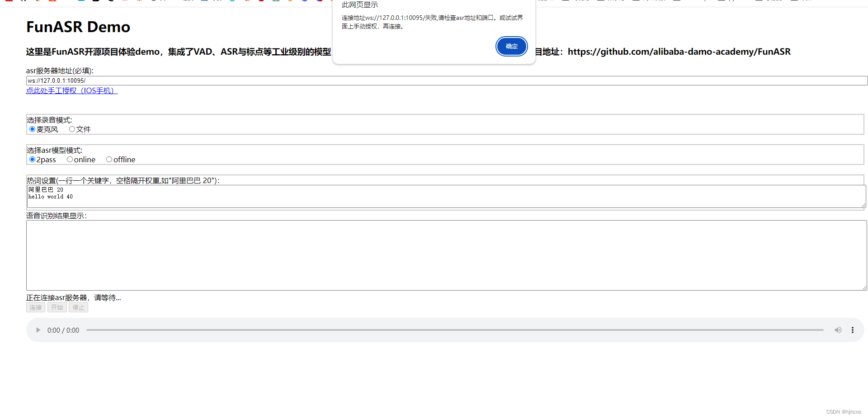Click into the asr server address field
The image size is (868, 419).
point(447,80)
